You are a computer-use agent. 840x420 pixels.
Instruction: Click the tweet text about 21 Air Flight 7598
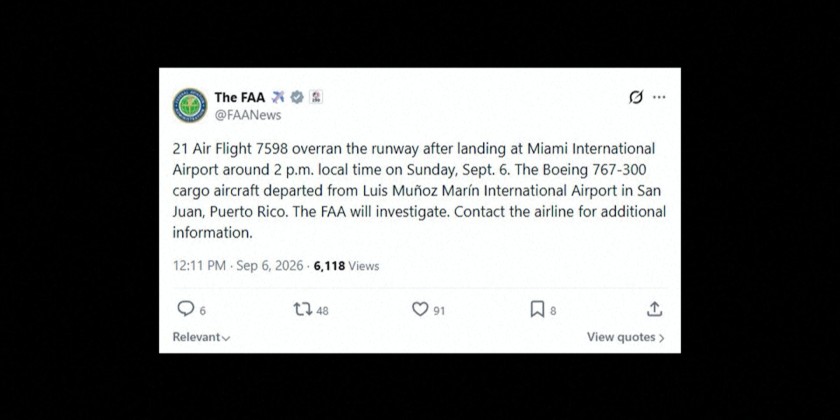pyautogui.click(x=419, y=190)
